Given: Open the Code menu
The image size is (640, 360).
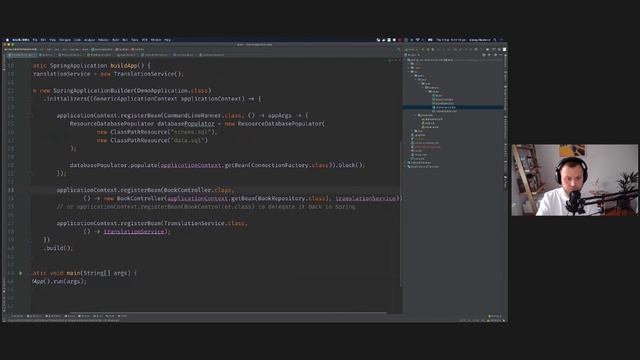Looking at the screenshot, I should [77, 40].
